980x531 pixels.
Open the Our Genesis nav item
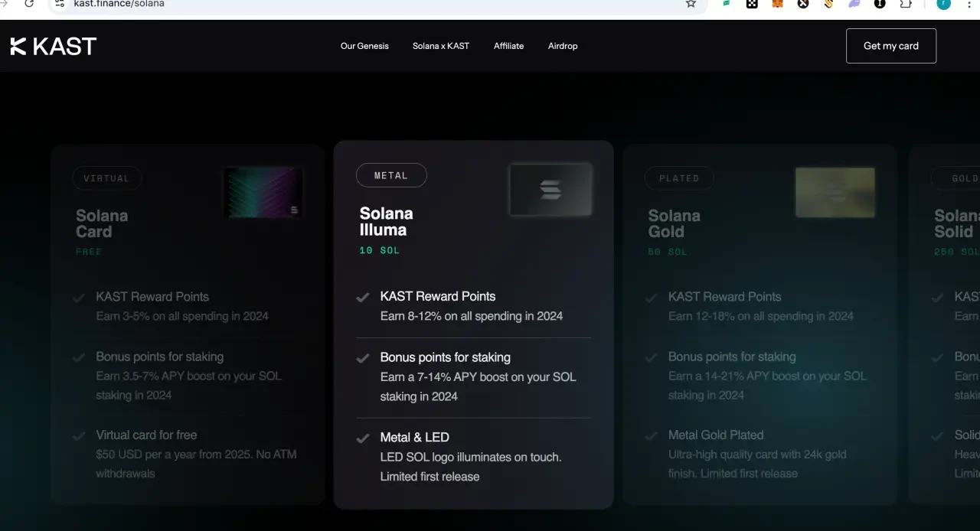click(x=364, y=46)
